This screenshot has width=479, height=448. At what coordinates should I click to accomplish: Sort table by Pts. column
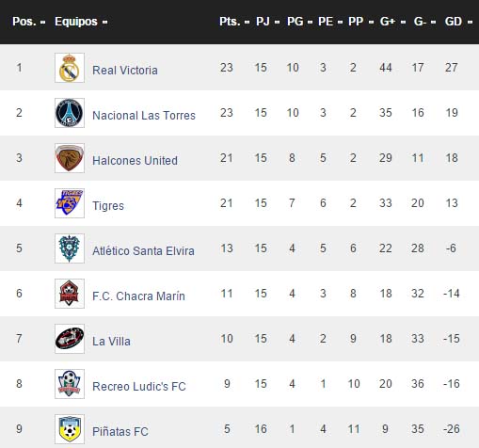(234, 22)
